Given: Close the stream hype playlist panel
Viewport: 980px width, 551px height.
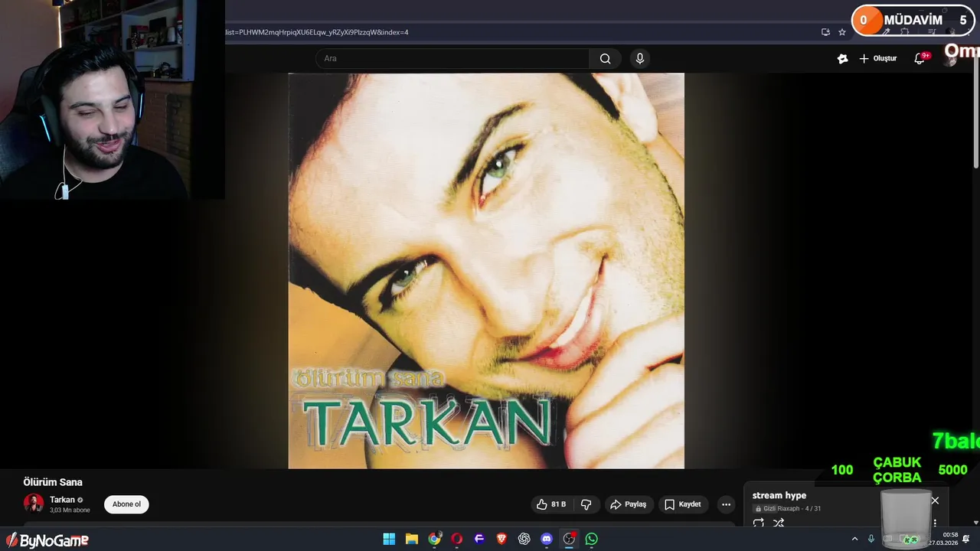Looking at the screenshot, I should coord(935,500).
